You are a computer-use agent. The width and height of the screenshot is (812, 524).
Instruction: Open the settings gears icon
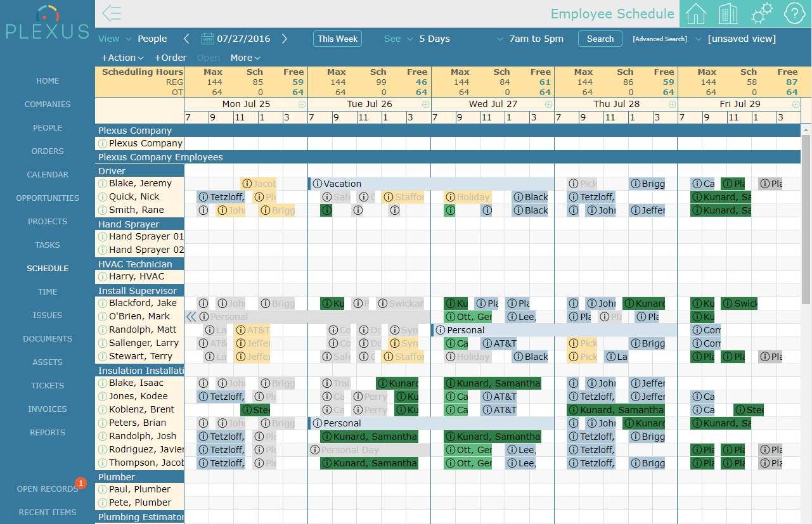761,13
